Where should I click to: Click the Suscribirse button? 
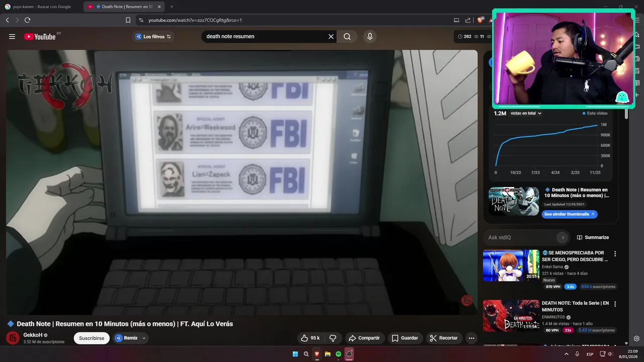(x=92, y=338)
